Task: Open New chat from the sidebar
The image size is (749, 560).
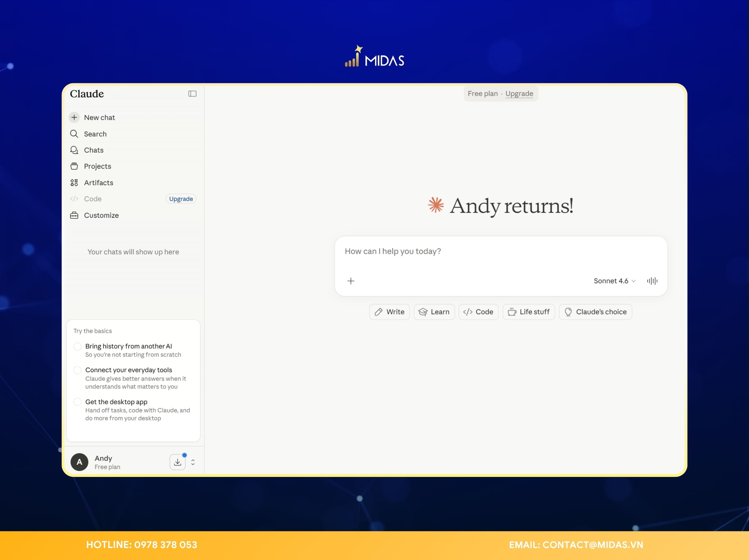Action: (x=132, y=117)
